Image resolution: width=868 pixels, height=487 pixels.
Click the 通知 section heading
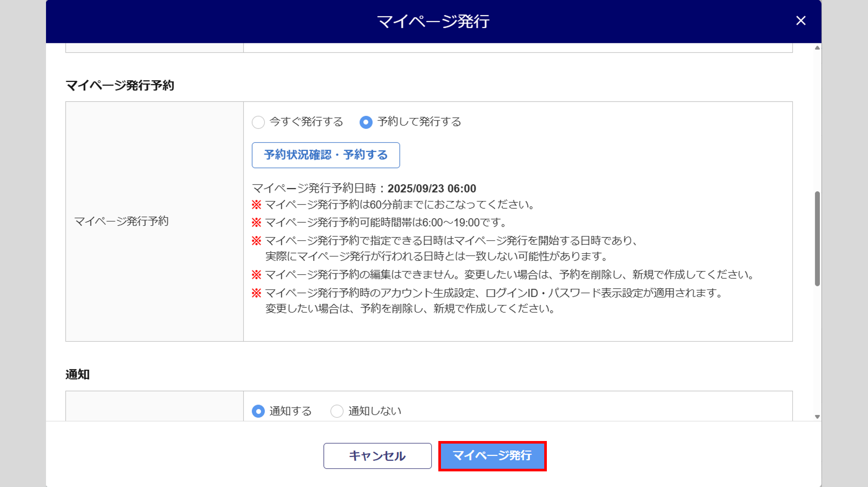point(78,375)
